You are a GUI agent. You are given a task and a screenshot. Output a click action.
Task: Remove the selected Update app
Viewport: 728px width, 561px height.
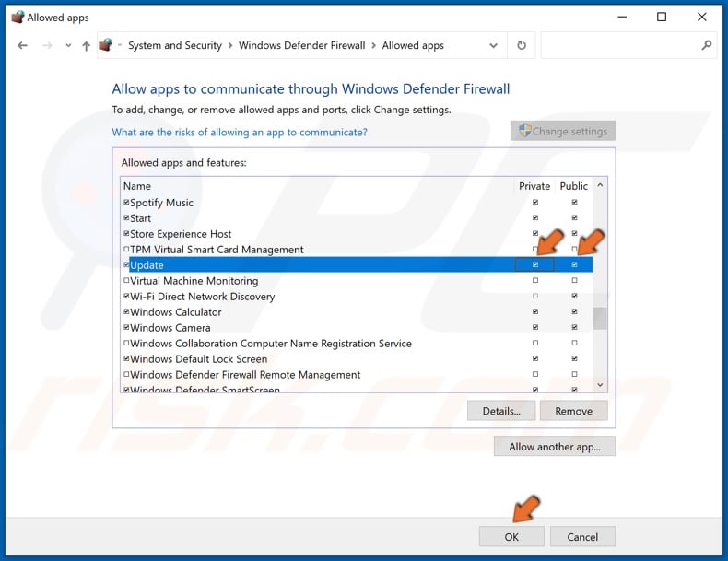click(573, 411)
